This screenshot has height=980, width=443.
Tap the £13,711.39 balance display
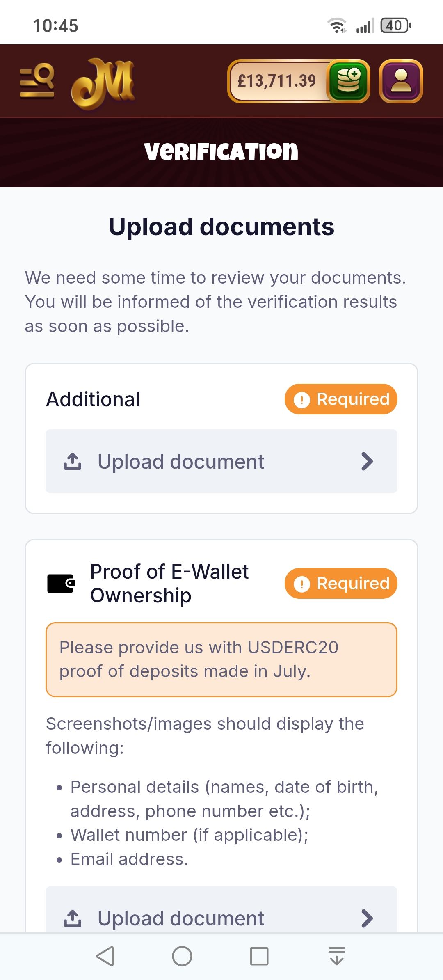(x=277, y=81)
